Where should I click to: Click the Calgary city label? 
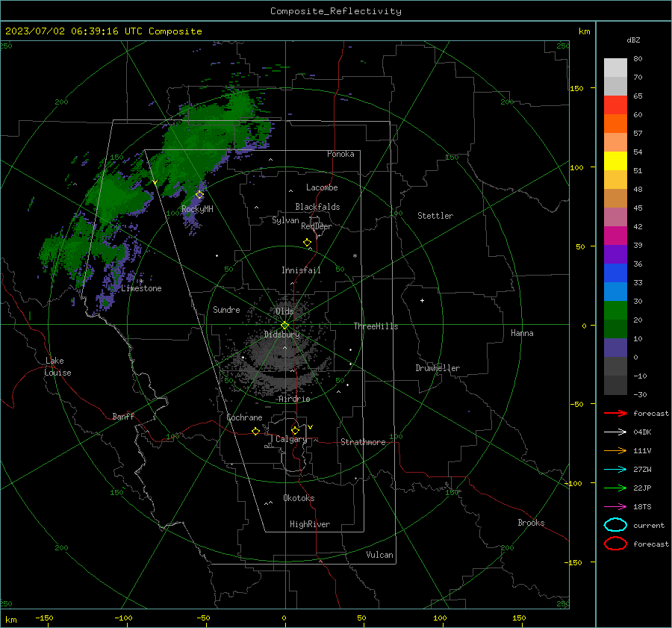[x=291, y=439]
